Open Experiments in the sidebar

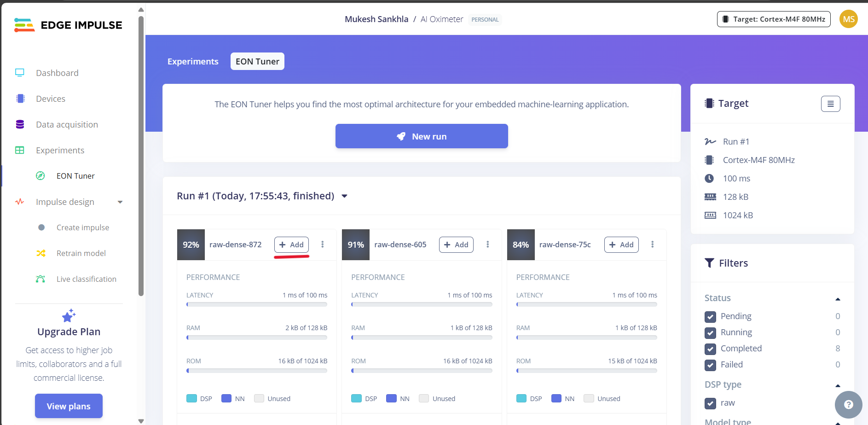click(x=60, y=150)
